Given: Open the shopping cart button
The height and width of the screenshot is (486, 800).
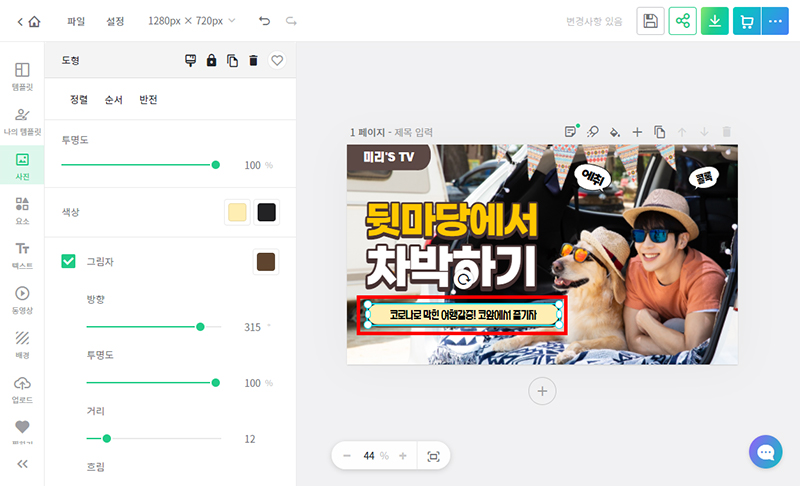Looking at the screenshot, I should tap(747, 21).
